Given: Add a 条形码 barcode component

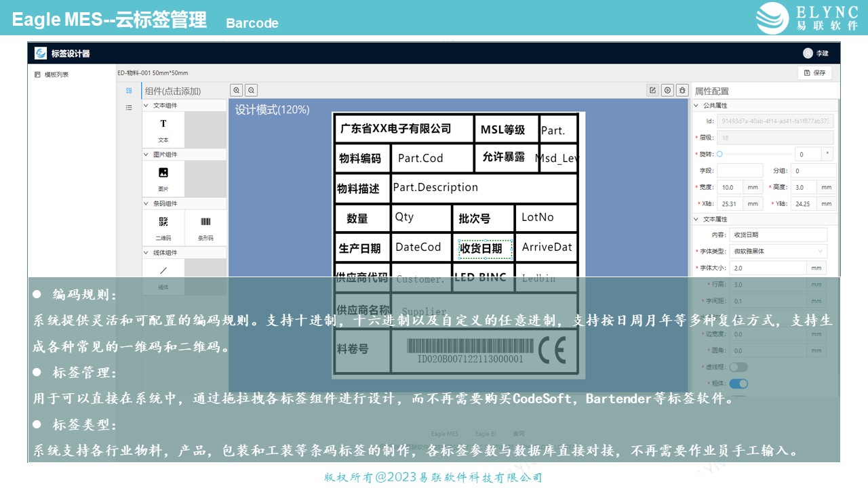Looking at the screenshot, I should (x=205, y=226).
